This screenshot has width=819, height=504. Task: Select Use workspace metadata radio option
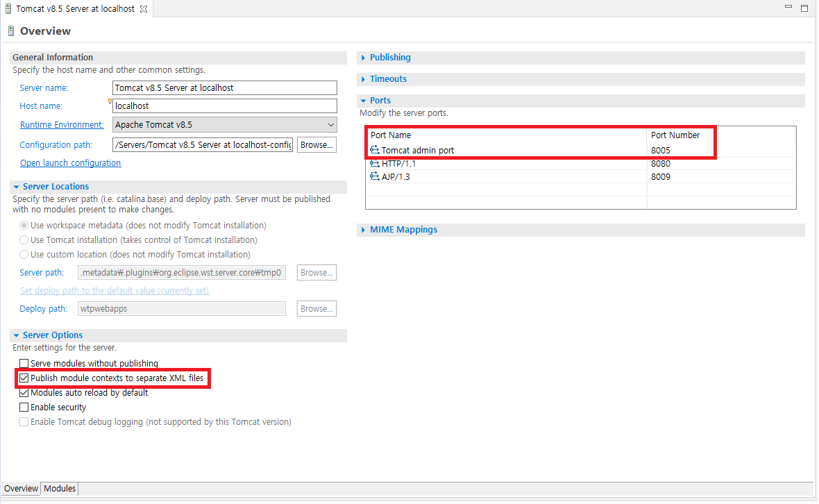tap(24, 226)
